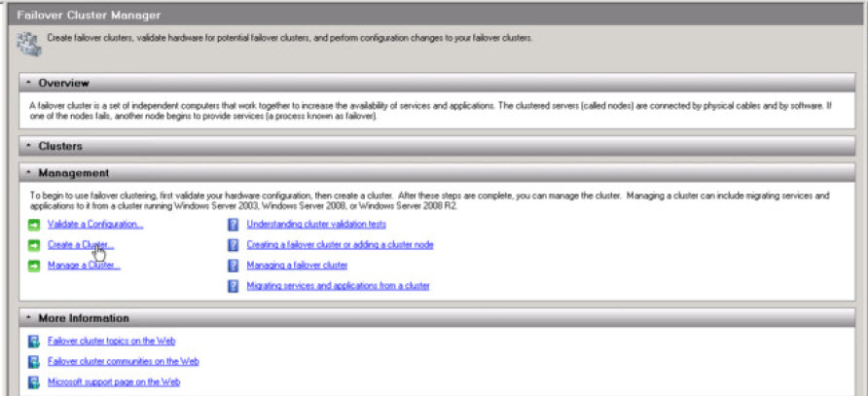868x396 pixels.
Task: Open Understanding cluster validation tests help
Action: click(x=316, y=225)
